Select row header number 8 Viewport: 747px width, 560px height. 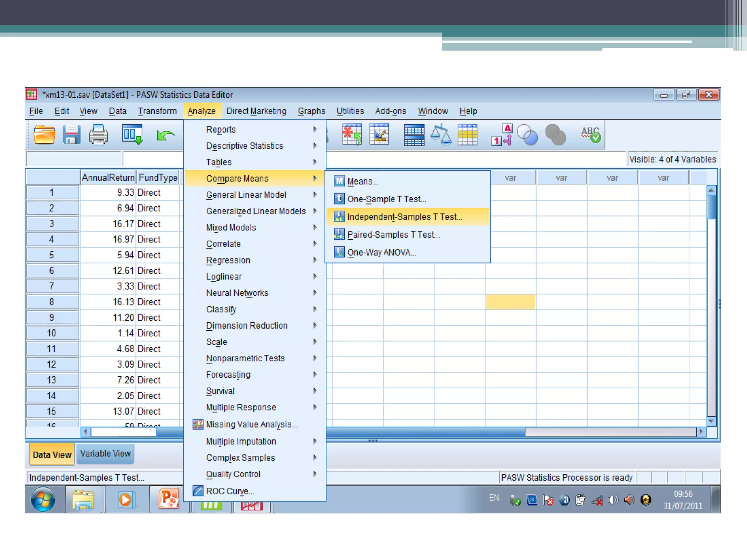[x=52, y=302]
